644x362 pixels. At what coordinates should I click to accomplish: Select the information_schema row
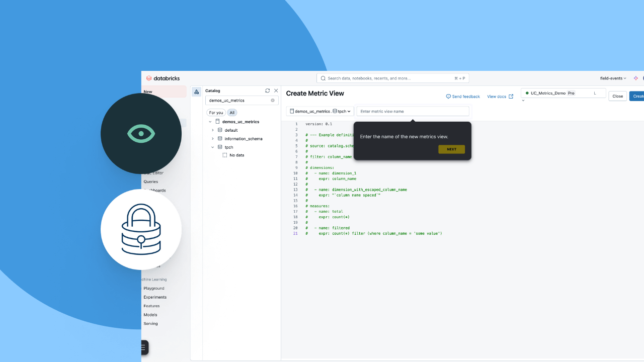[243, 139]
